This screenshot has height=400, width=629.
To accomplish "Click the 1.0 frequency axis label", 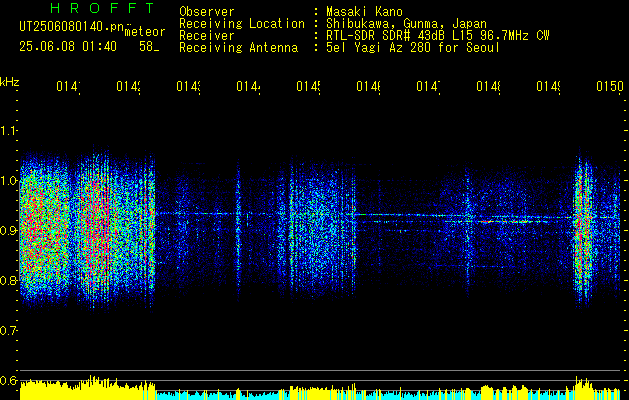I will (8, 181).
